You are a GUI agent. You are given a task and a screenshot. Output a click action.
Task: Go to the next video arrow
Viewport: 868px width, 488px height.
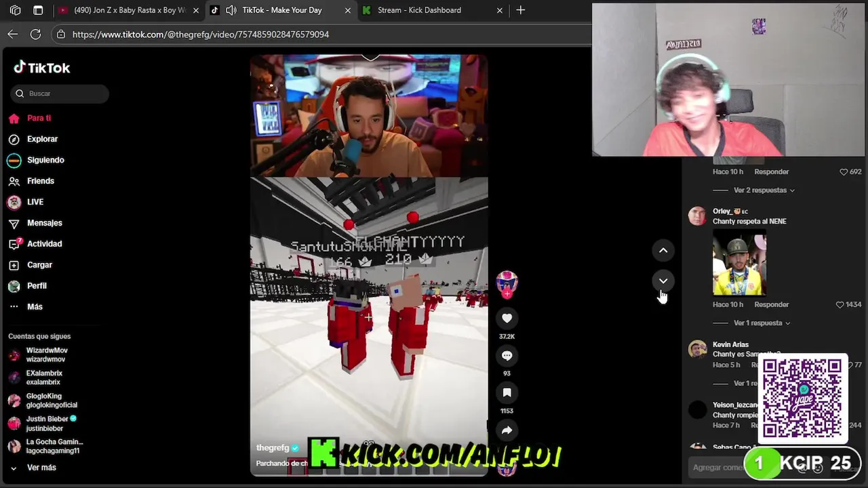(663, 281)
